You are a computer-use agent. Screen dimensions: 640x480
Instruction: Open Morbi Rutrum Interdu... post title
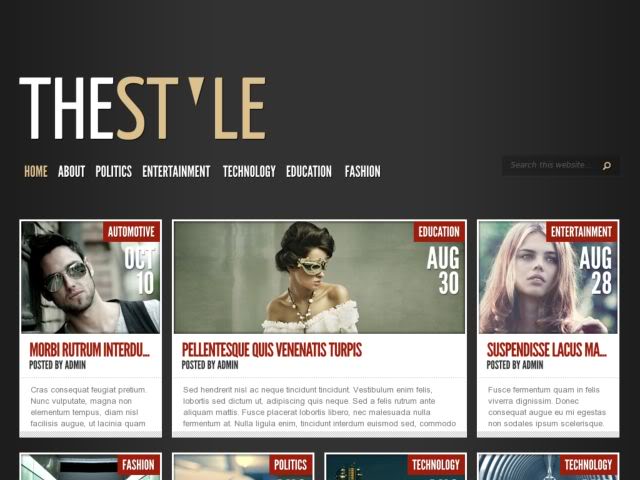[x=89, y=350]
